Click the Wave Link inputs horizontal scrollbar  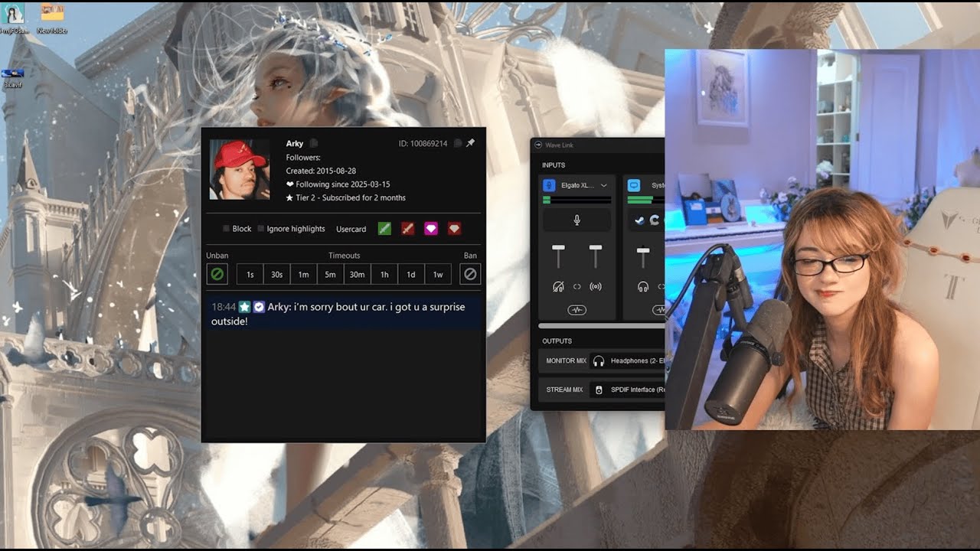tap(602, 326)
